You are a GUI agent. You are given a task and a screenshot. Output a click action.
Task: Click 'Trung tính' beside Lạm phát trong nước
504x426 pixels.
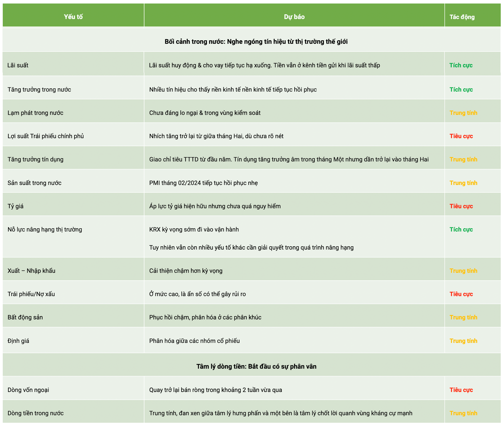(x=463, y=113)
